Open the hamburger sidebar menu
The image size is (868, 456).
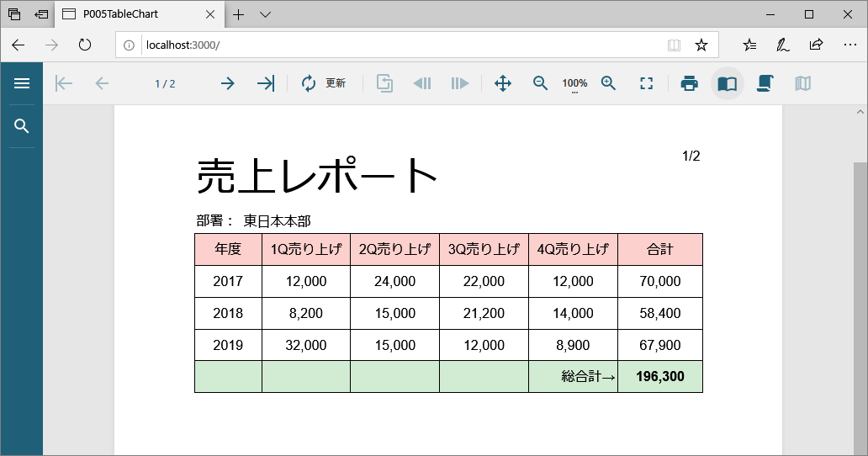[22, 83]
